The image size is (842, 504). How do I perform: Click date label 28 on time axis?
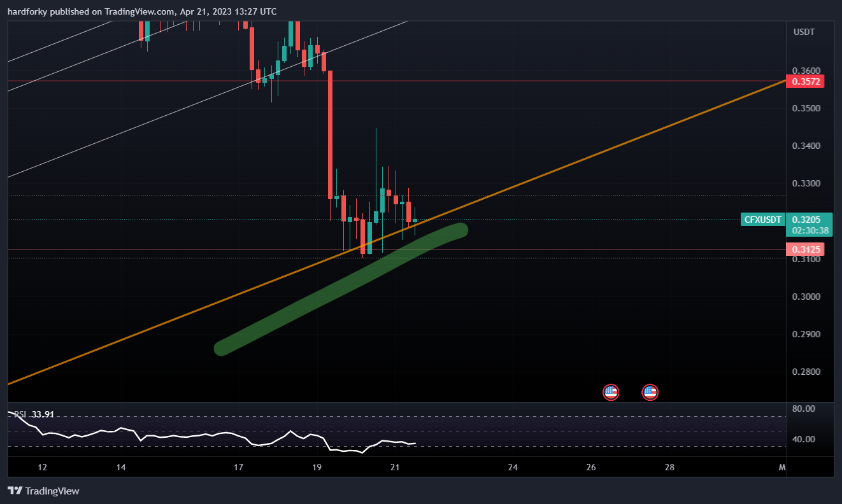tap(669, 467)
